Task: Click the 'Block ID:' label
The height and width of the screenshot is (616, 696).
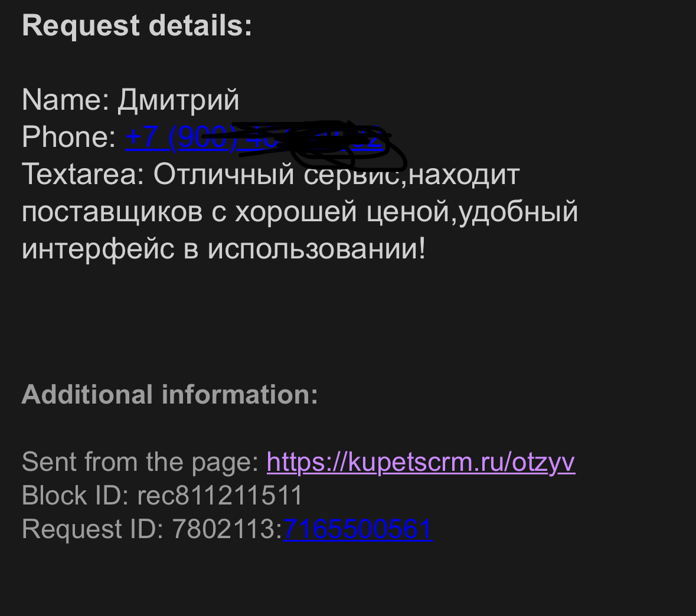Action: click(x=75, y=495)
